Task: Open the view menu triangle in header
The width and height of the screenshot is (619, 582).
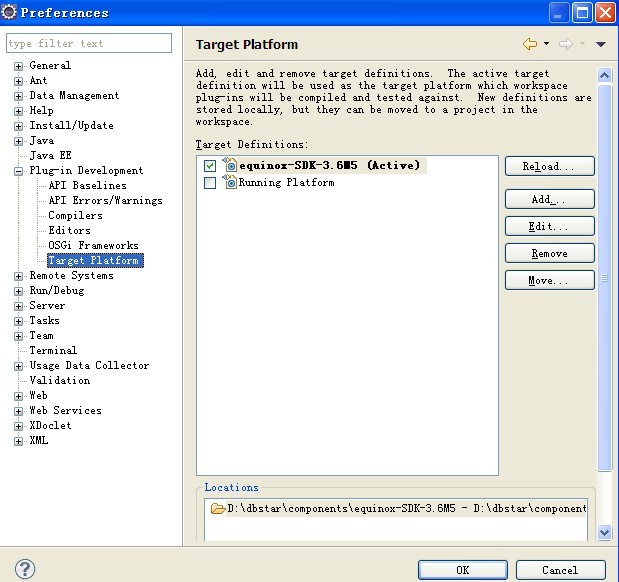Action: click(600, 44)
